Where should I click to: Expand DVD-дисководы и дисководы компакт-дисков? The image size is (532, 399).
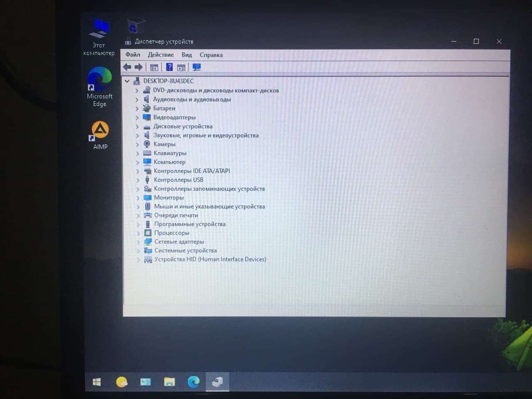pos(137,90)
